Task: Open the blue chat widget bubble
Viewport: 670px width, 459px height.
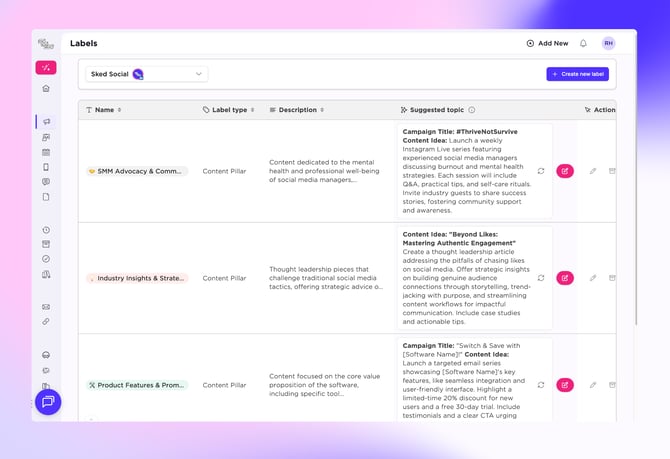Action: 48,401
